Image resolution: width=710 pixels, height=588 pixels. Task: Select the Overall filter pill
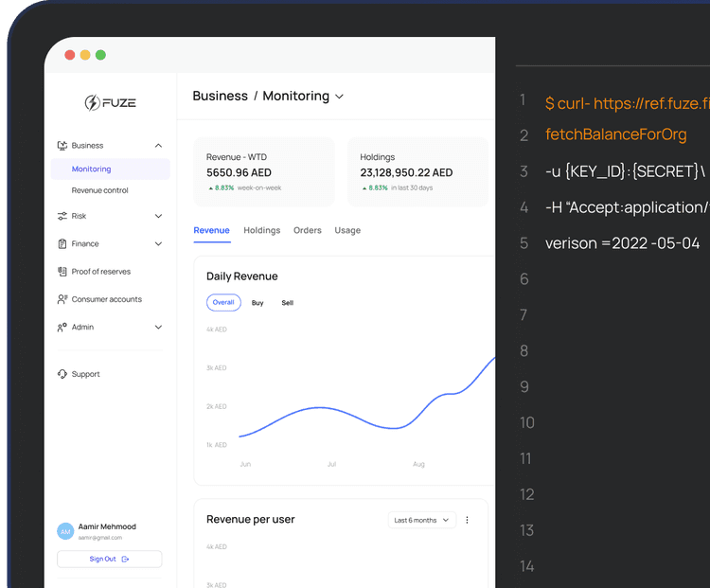tap(222, 303)
